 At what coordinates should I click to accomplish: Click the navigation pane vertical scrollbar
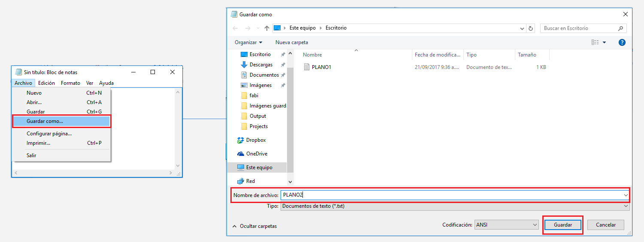pos(290,116)
